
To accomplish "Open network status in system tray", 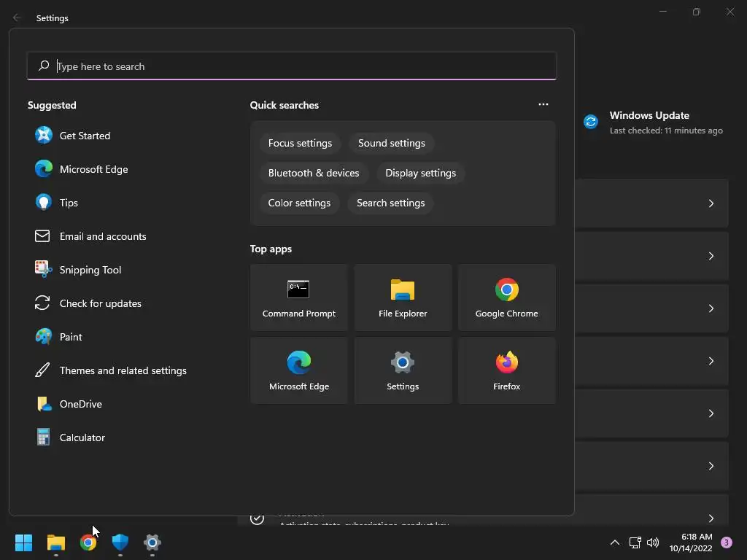I will pyautogui.click(x=635, y=542).
